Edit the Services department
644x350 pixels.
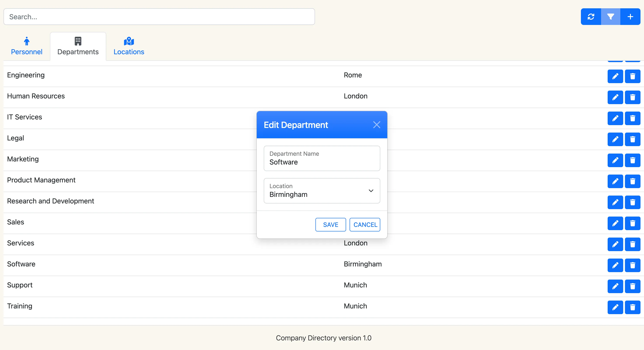(x=615, y=244)
